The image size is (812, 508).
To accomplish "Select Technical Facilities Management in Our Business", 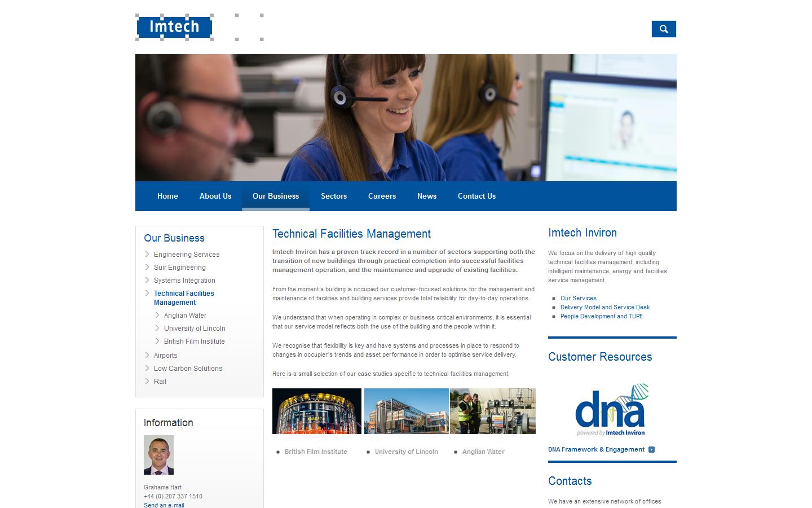I will 184,297.
